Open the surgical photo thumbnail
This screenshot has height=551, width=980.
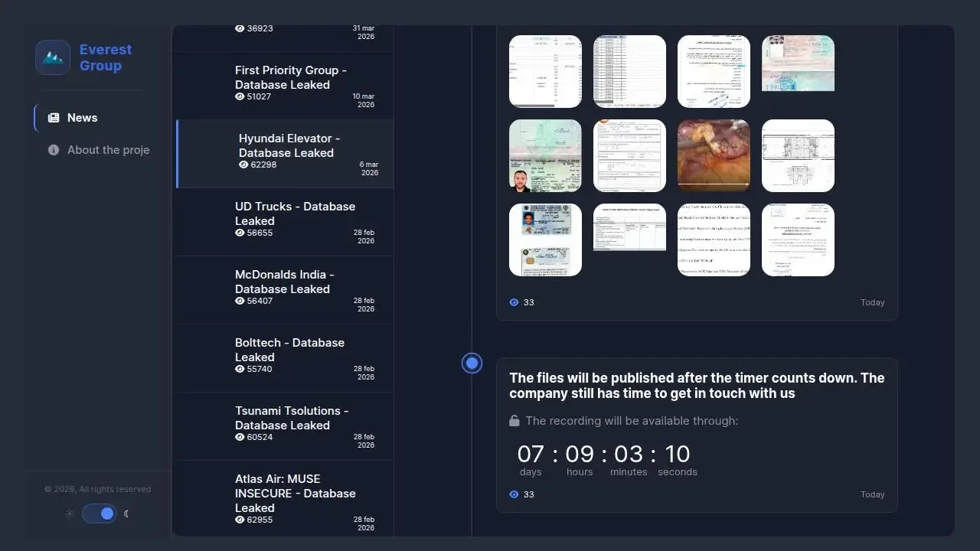coord(714,155)
